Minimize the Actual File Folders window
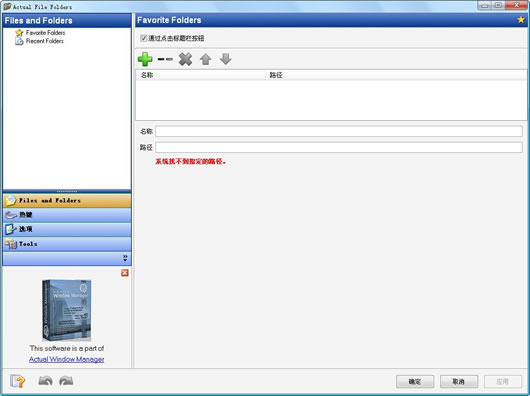This screenshot has width=530, height=396. tap(485, 5)
